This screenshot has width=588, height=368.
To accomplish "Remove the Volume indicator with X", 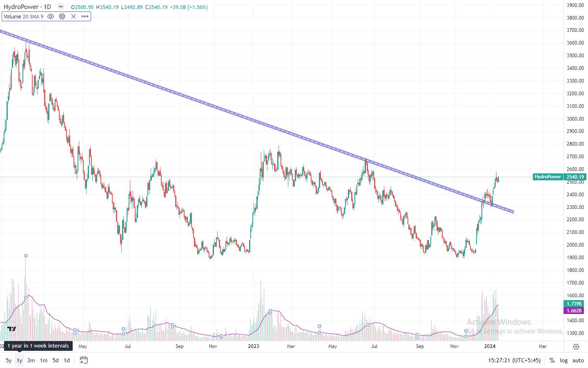I will click(73, 16).
